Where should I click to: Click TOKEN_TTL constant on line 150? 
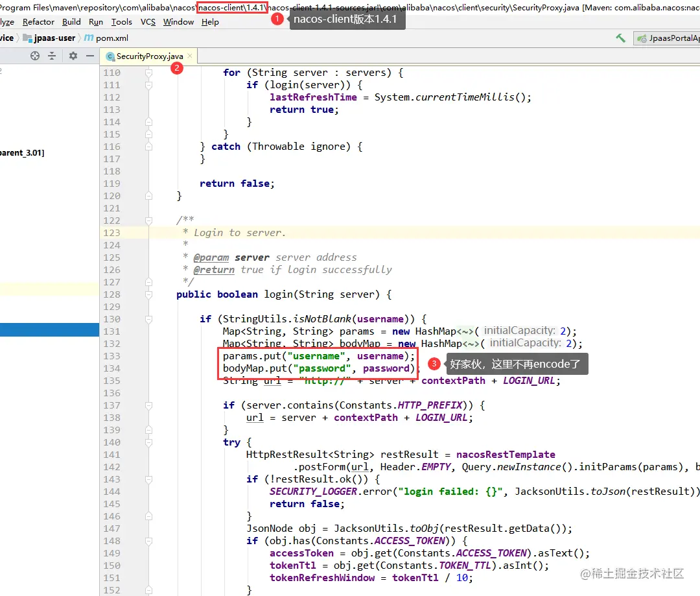tap(465, 566)
